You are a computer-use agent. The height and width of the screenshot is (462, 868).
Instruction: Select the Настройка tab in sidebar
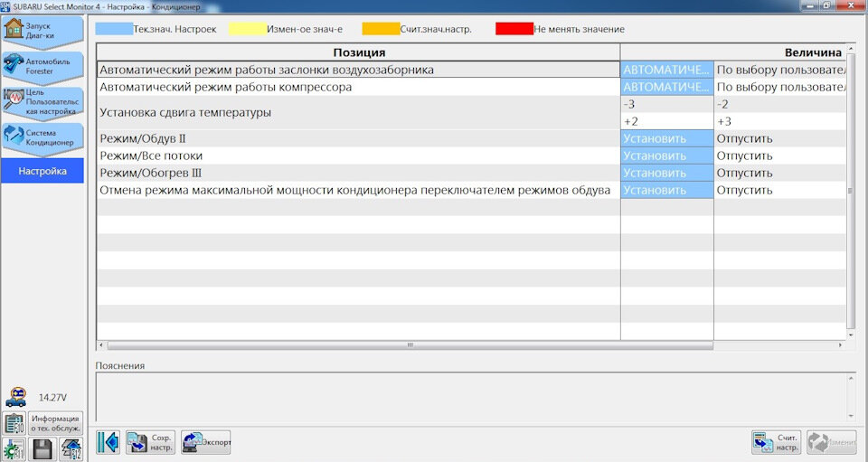pos(42,171)
